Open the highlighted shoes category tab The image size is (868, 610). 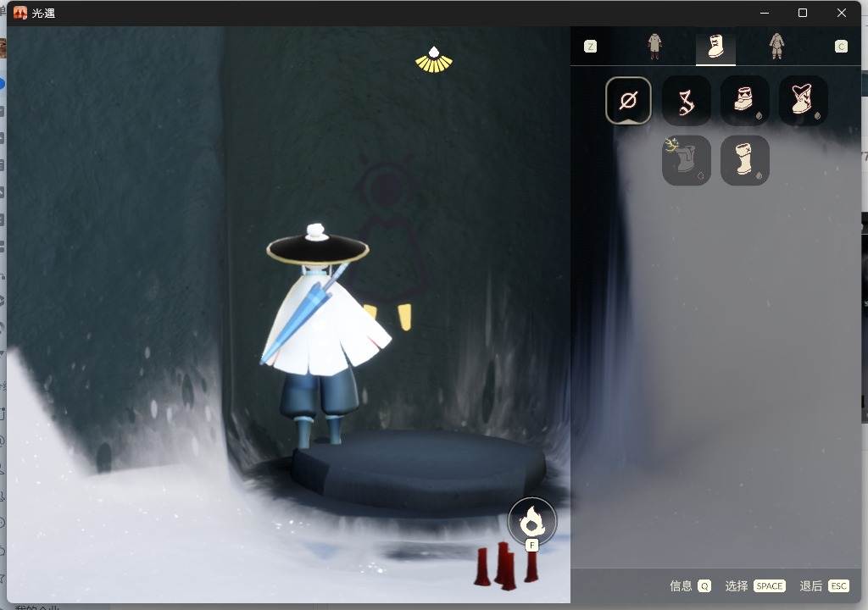pos(715,47)
